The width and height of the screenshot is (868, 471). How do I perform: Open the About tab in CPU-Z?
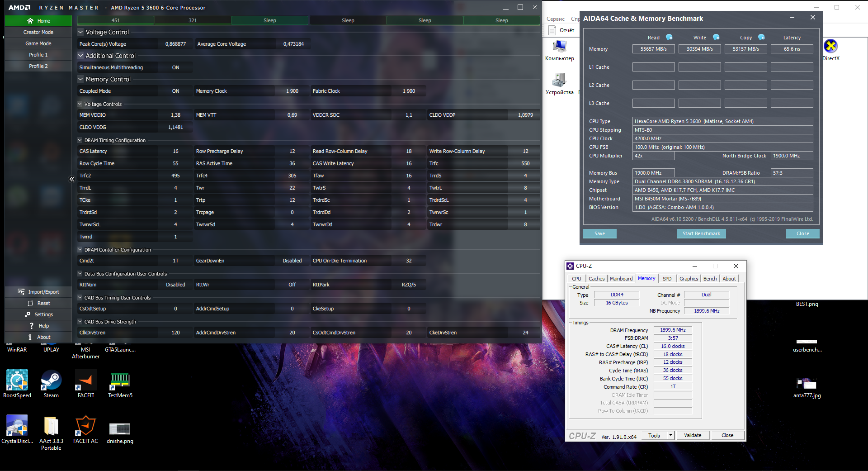[x=729, y=279]
